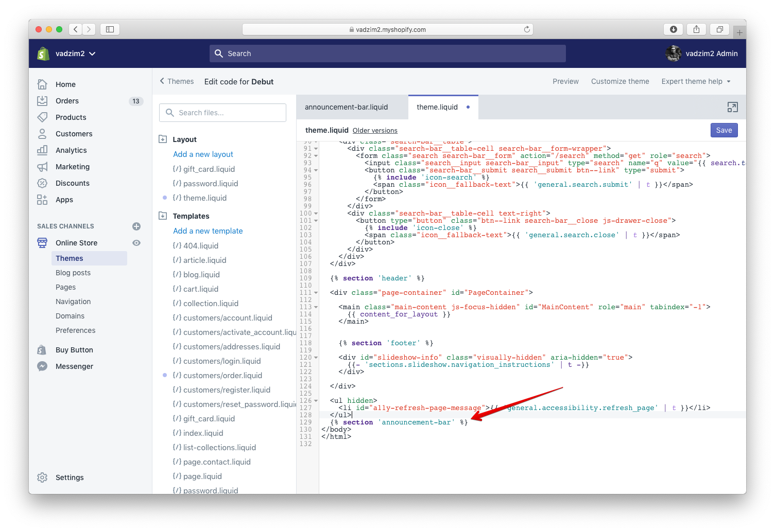View Online Store with eye icon
The height and width of the screenshot is (532, 775).
point(136,243)
